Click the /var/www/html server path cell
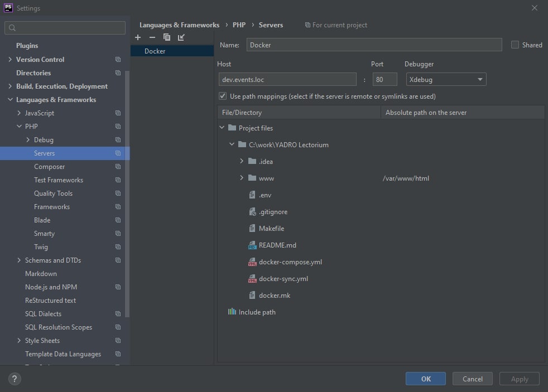 coord(406,178)
